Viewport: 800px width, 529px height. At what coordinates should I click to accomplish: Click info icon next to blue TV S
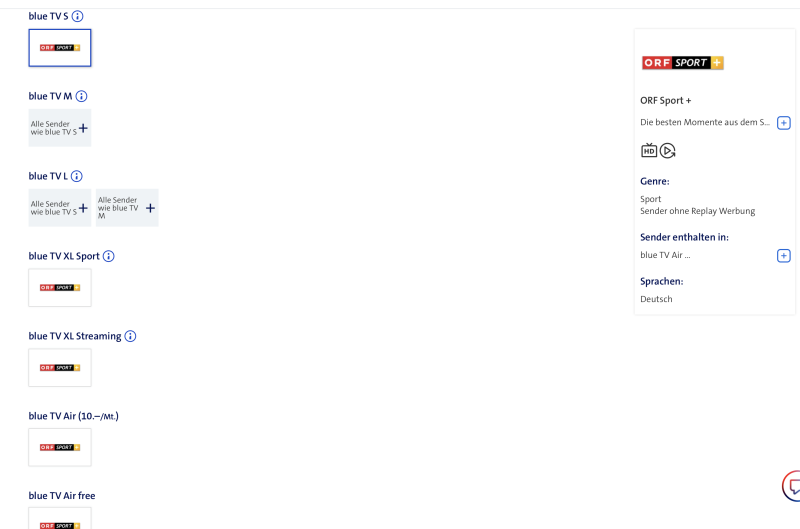coord(78,16)
